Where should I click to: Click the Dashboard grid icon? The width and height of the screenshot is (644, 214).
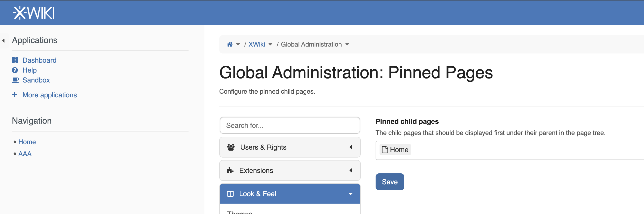pyautogui.click(x=15, y=60)
